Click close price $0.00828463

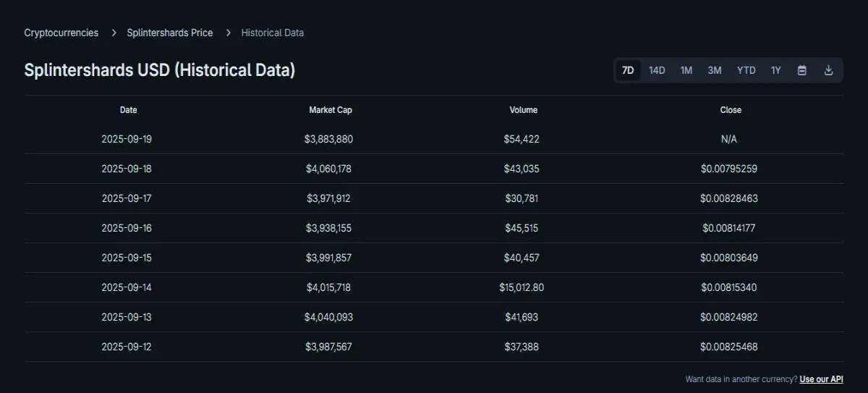[x=729, y=198]
